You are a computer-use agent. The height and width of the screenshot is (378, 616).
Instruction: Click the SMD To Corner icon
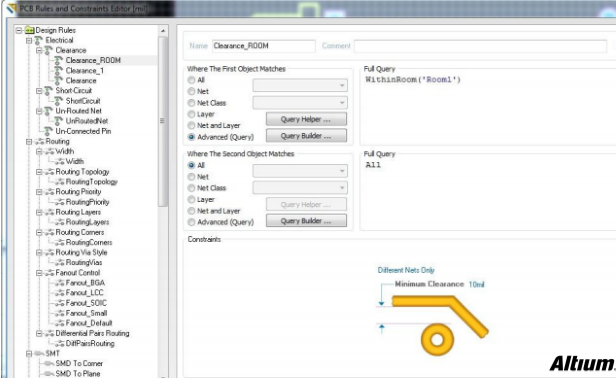(49, 363)
